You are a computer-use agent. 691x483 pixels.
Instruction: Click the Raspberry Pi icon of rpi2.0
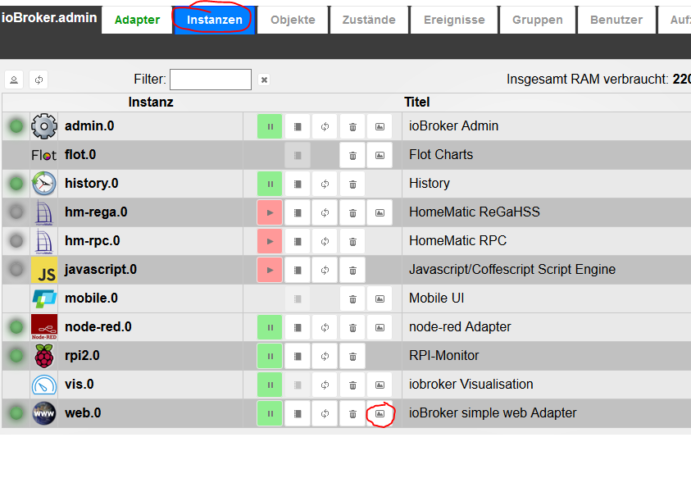[44, 356]
